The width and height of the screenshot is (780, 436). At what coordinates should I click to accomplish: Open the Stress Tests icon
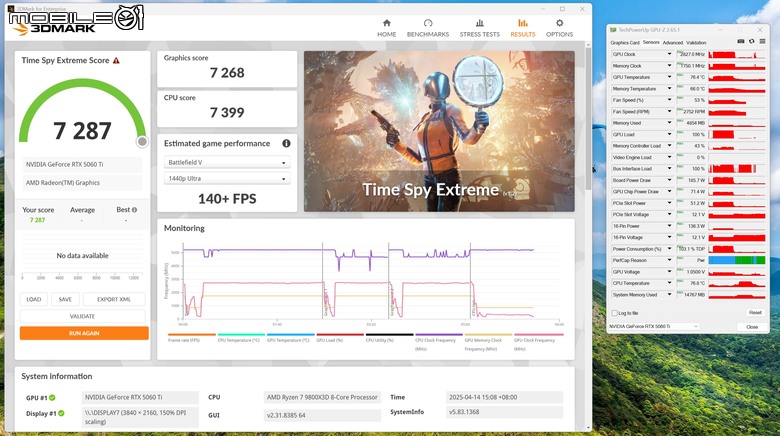(480, 23)
